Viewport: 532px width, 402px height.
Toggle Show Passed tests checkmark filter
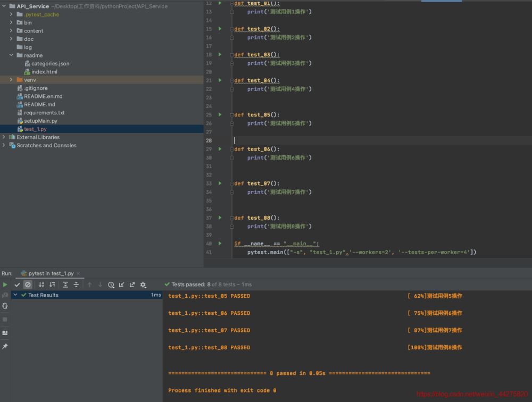coord(17,284)
